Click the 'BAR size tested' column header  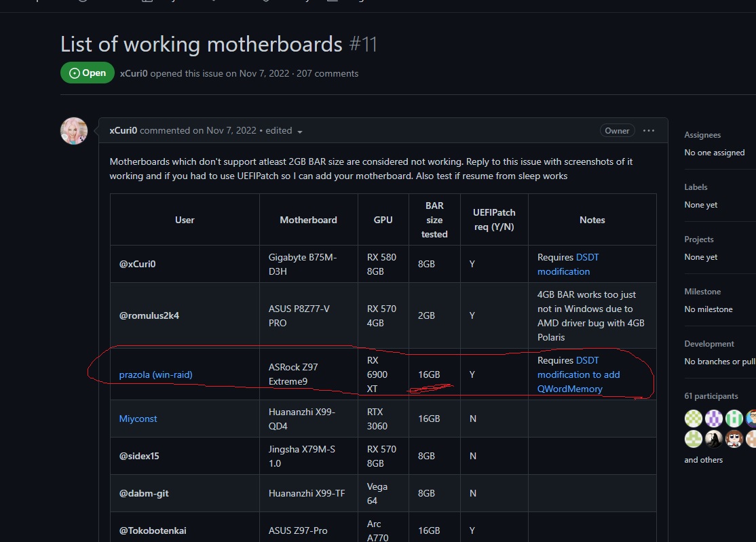coord(434,220)
